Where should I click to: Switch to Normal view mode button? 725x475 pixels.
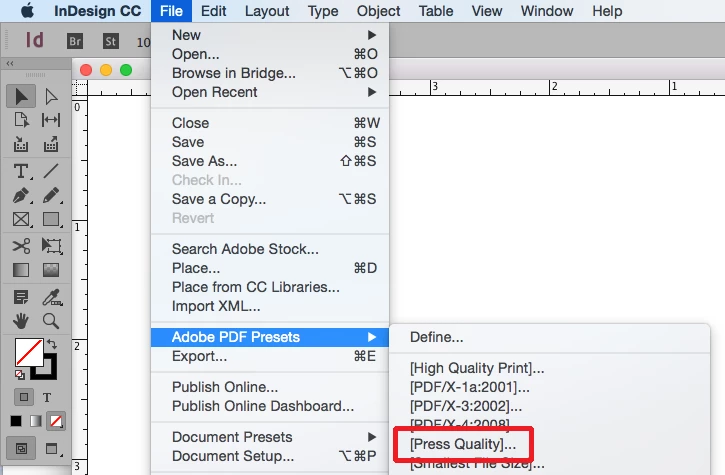[x=21, y=448]
